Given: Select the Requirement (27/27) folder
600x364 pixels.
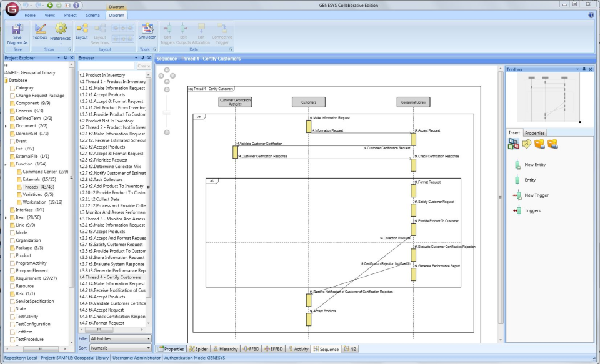Looking at the screenshot, I should [x=36, y=278].
